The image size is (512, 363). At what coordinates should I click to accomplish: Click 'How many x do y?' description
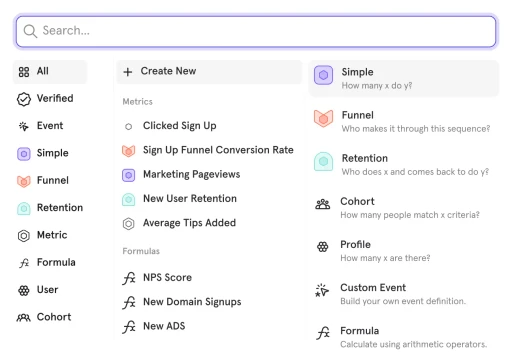(x=377, y=86)
